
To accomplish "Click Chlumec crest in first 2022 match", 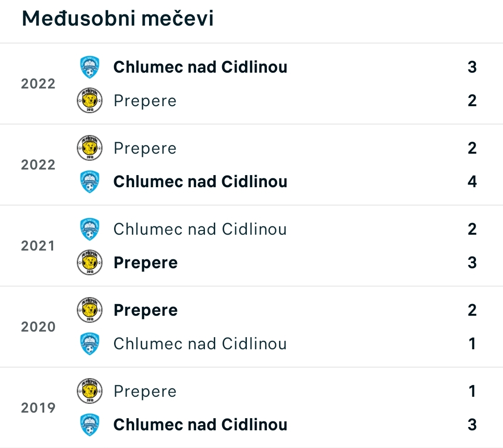I will click(89, 67).
